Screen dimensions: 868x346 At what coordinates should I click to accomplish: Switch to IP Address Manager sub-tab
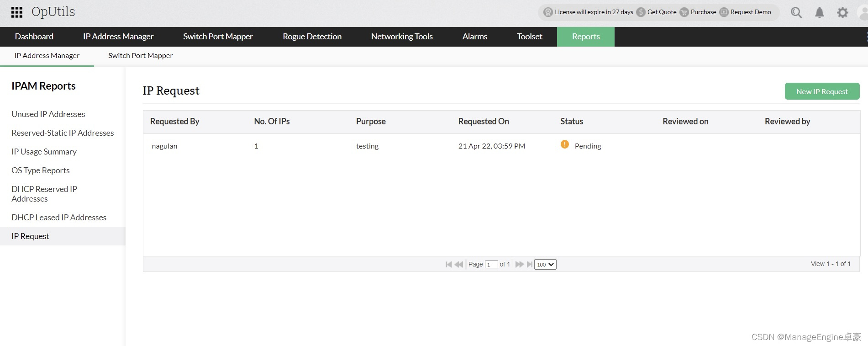point(47,56)
